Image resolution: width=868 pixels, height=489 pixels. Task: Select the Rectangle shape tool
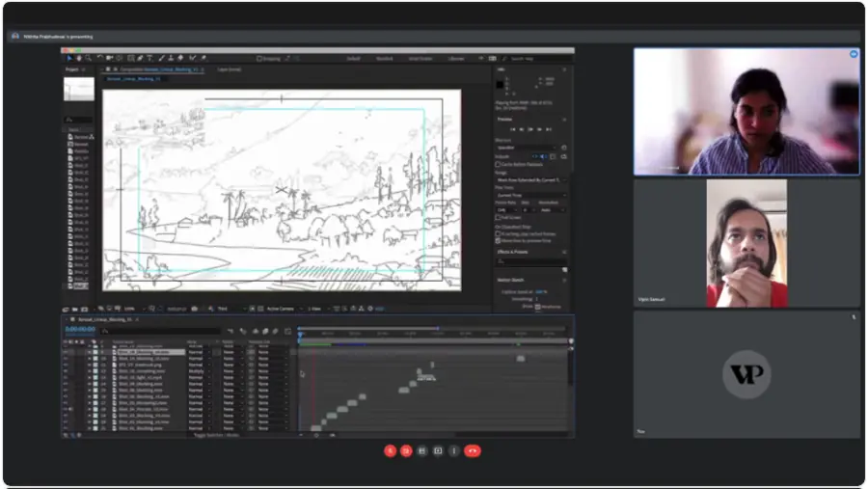coord(131,58)
